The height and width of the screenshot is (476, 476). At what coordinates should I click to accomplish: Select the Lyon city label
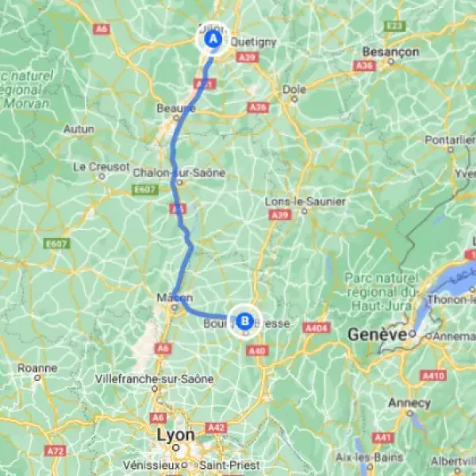[176, 436]
